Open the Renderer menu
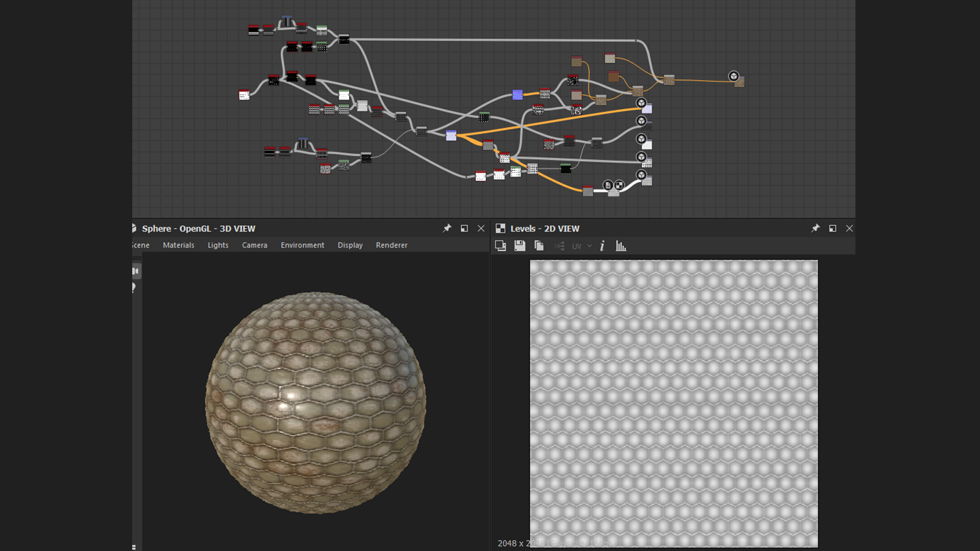Viewport: 980px width, 551px height. tap(391, 245)
